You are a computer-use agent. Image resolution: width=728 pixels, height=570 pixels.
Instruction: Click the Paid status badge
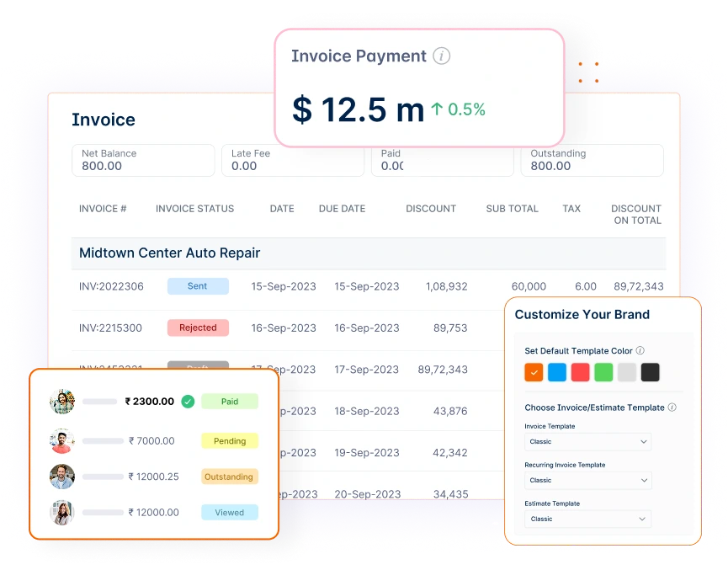pyautogui.click(x=230, y=402)
